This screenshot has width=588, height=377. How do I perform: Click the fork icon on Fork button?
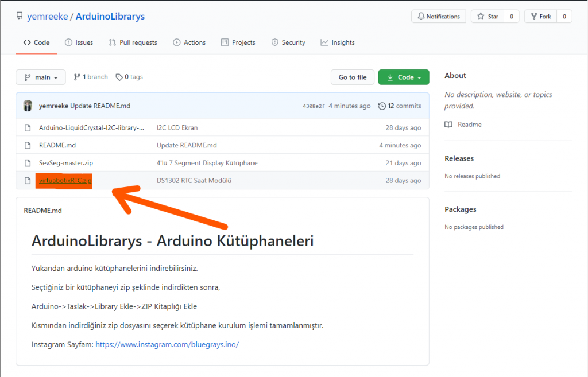click(534, 17)
